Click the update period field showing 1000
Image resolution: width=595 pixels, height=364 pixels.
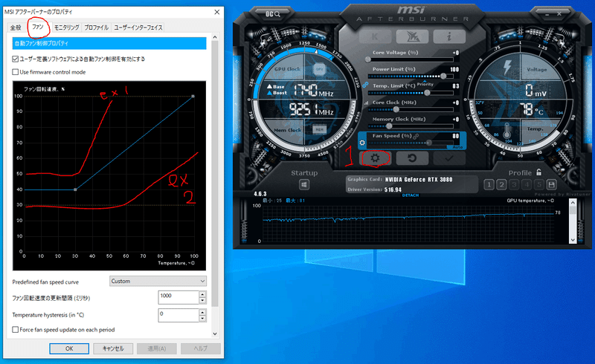click(178, 297)
